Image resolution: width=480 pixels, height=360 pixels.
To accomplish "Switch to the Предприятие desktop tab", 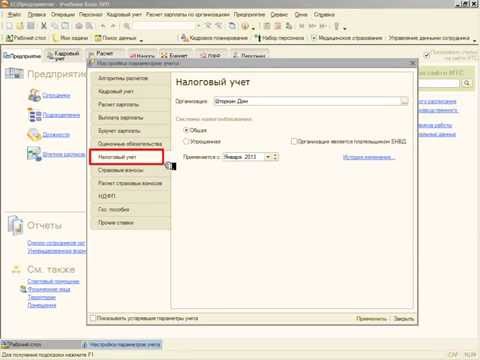I will pyautogui.click(x=22, y=56).
